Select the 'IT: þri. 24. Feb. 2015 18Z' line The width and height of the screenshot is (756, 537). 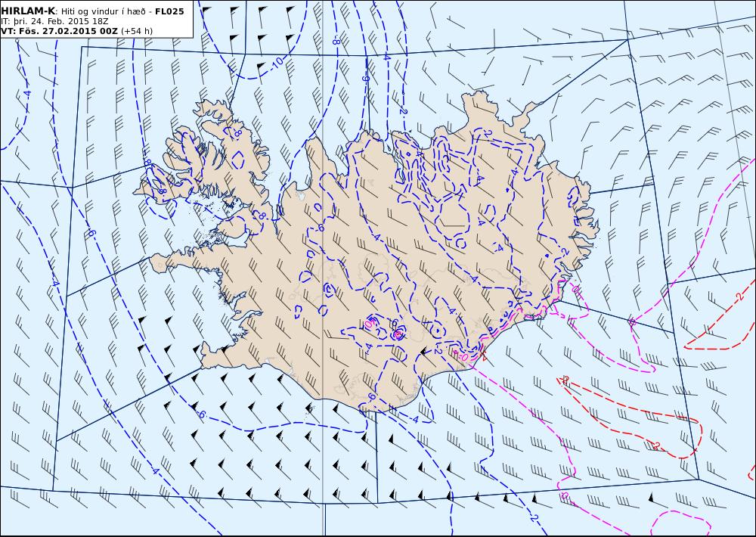(x=54, y=21)
